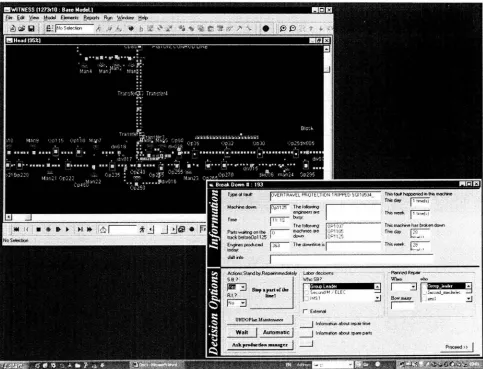Image resolution: width=483 pixels, height=369 pixels.
Task: Click scroll up arrow of Head model window
Action: pyautogui.click(x=327, y=49)
